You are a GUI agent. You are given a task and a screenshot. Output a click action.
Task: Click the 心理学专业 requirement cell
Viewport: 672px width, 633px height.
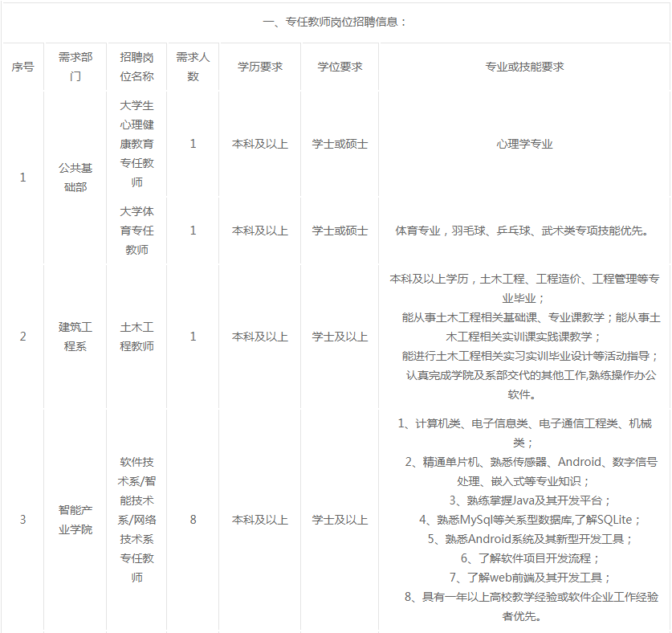point(524,144)
